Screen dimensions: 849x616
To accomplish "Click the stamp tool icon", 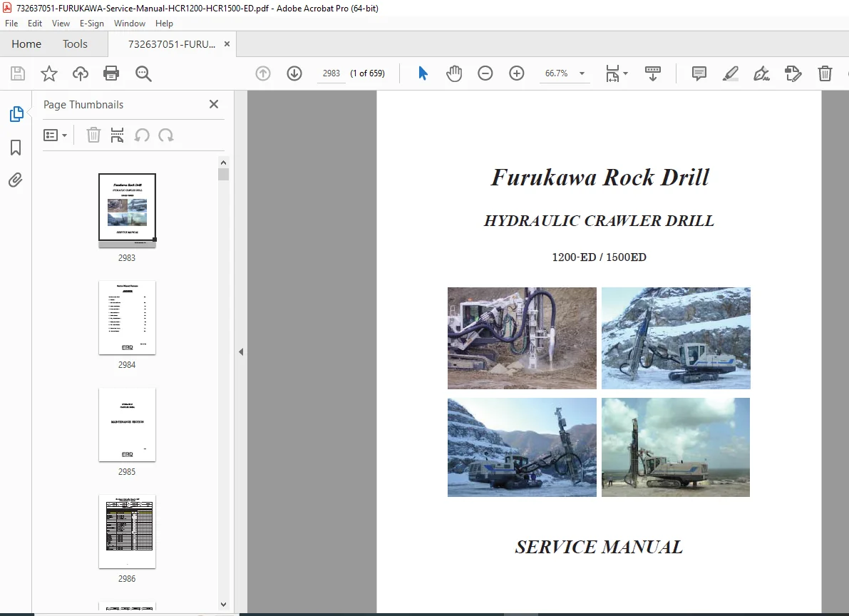I will point(793,73).
